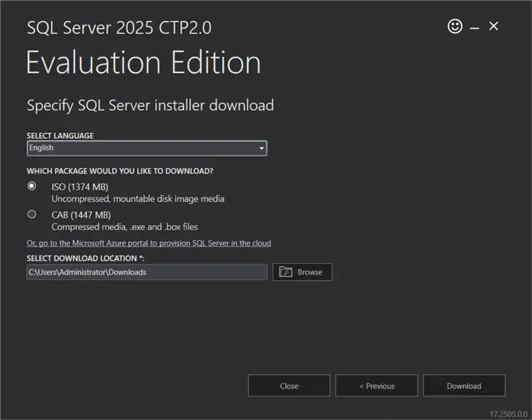Select the ISO (1374 MB) package option
The height and width of the screenshot is (420, 532).
tap(32, 186)
